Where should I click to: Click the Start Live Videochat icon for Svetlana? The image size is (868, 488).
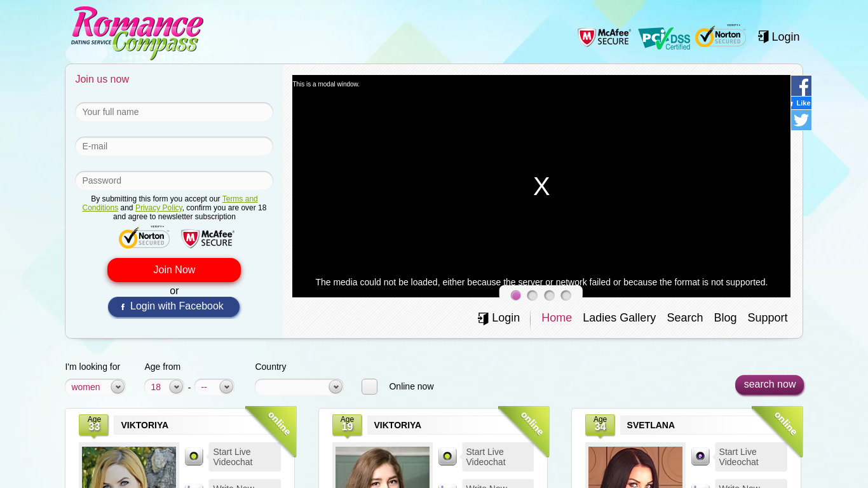700,456
